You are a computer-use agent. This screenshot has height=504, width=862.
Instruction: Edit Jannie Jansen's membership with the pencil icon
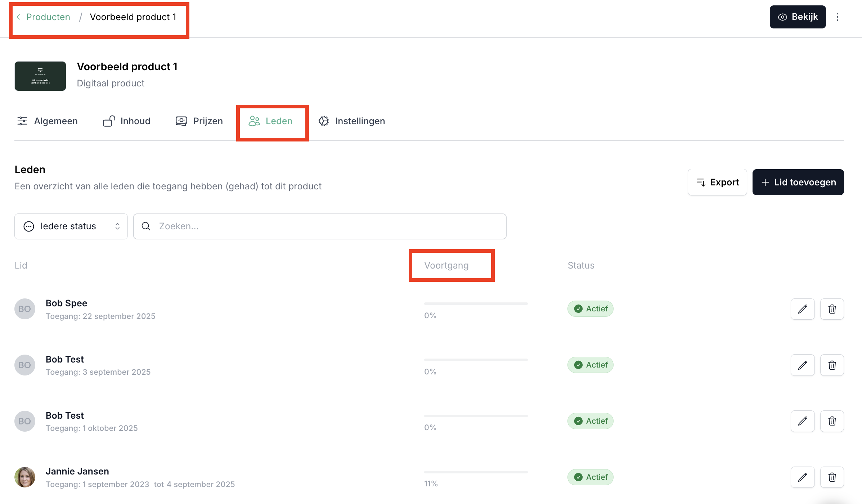803,477
